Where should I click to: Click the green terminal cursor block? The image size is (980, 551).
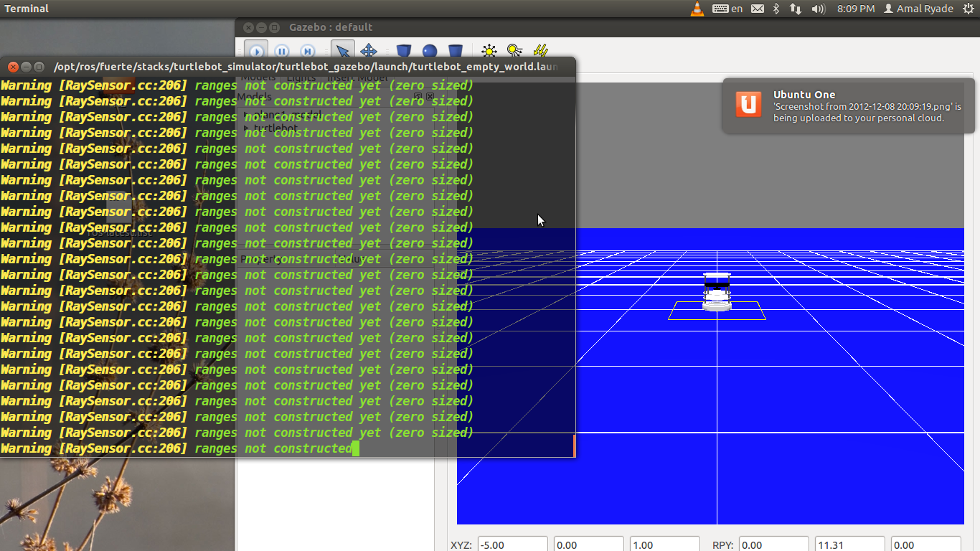[356, 448]
